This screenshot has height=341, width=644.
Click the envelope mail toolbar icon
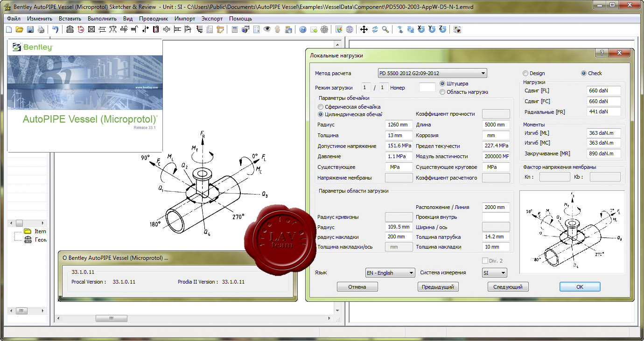pyautogui.click(x=314, y=29)
